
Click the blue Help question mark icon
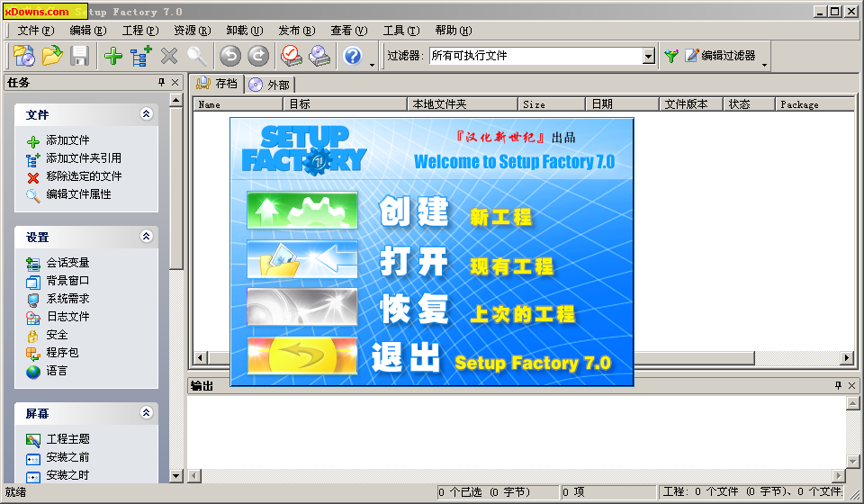click(353, 56)
